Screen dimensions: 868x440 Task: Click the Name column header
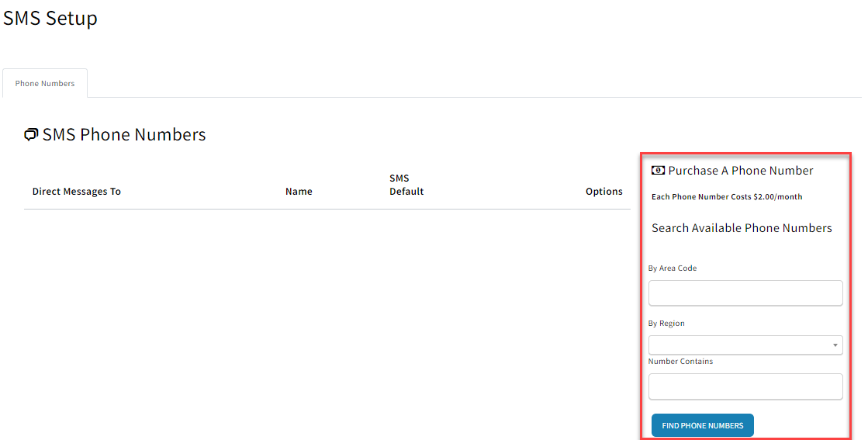[x=299, y=192]
